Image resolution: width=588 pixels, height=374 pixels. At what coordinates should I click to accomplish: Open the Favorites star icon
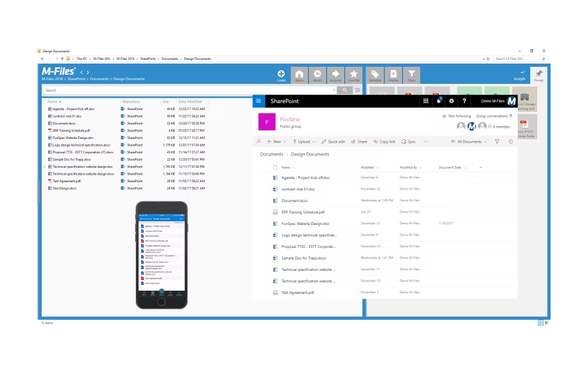click(354, 75)
